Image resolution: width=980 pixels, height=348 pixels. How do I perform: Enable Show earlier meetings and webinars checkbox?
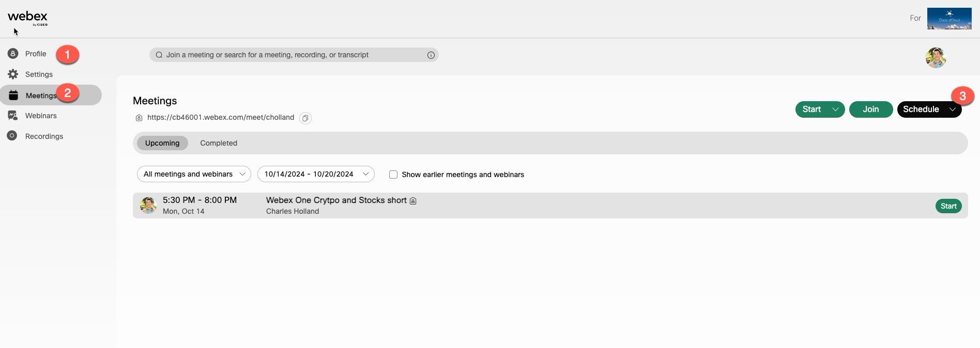(x=393, y=175)
